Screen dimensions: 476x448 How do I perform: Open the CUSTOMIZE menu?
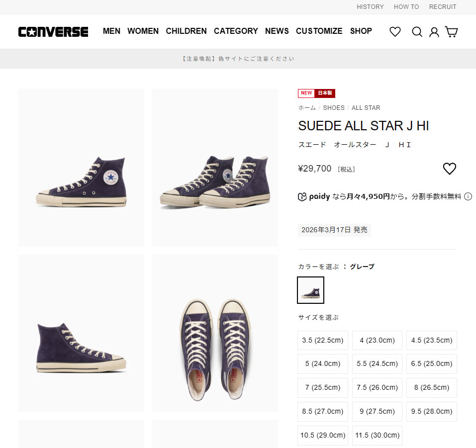click(319, 31)
